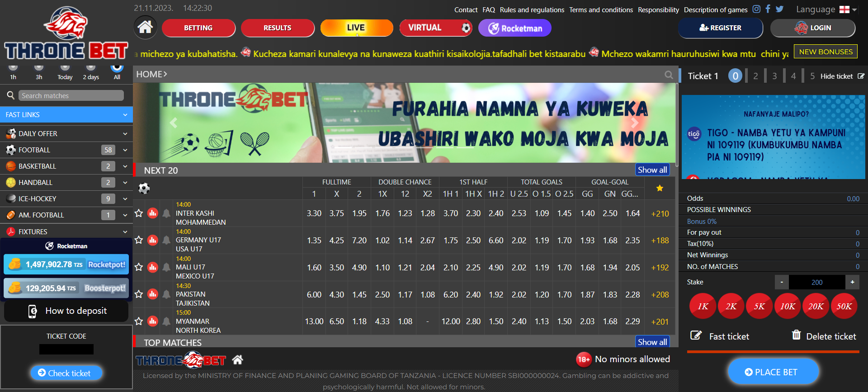Set time filter slider to All

click(117, 69)
